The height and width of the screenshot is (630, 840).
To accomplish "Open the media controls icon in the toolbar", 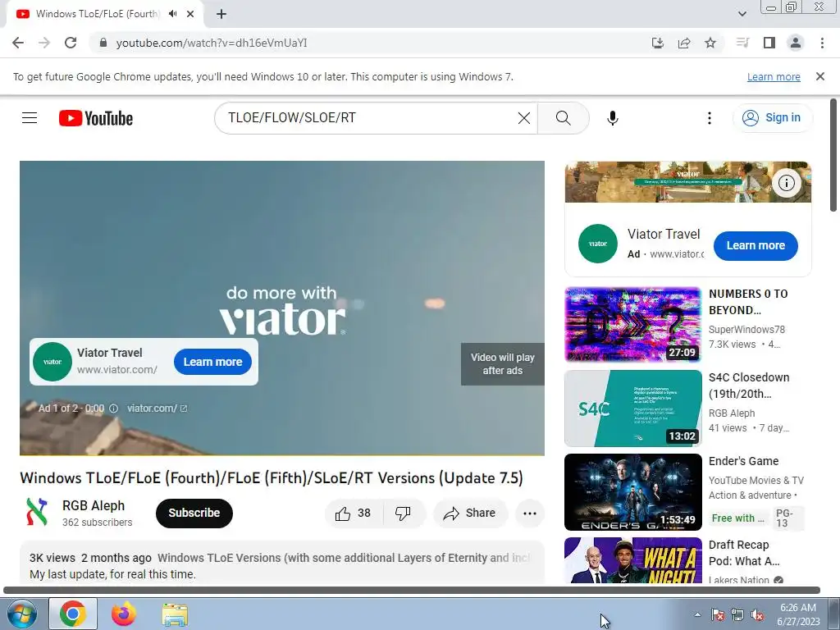I will pos(742,43).
